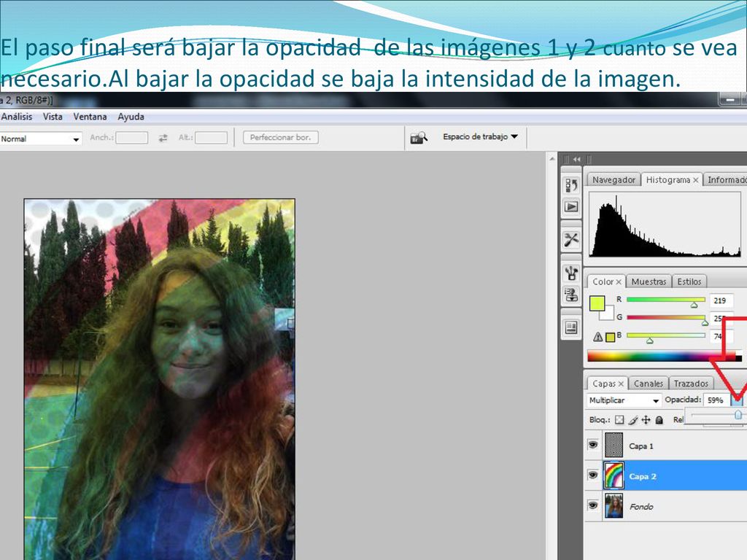Close the Capas tab with X
Viewport: 747px width, 560px height.
(621, 384)
